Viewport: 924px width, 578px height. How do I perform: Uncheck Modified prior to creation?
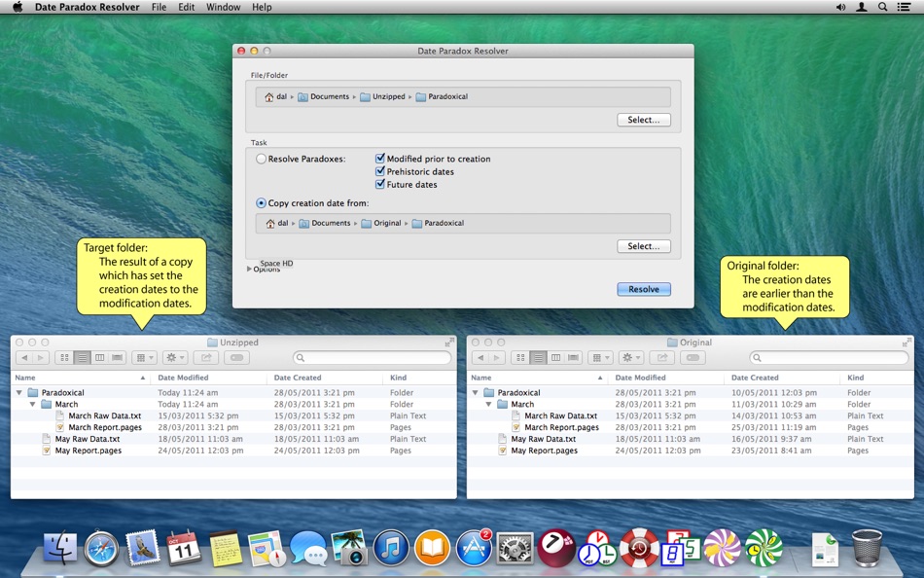coord(380,159)
